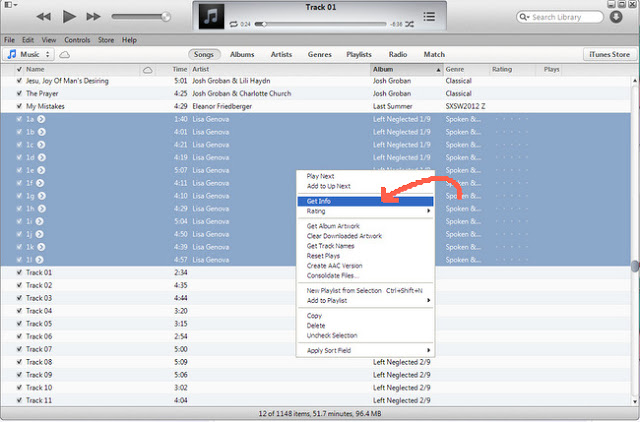Uncheck the Track 05 checkbox
Viewport: 640px width, 422px height.
point(19,324)
